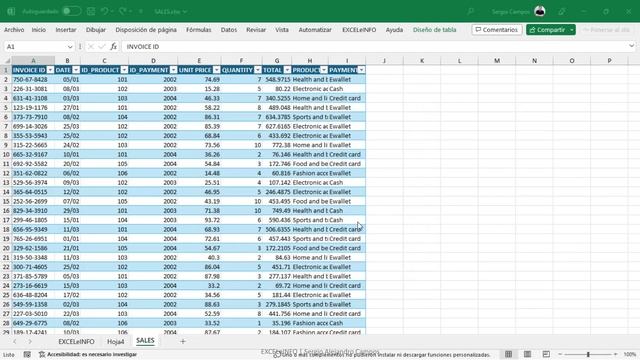Click the Comentarios button
The image size is (640, 360).
click(497, 30)
